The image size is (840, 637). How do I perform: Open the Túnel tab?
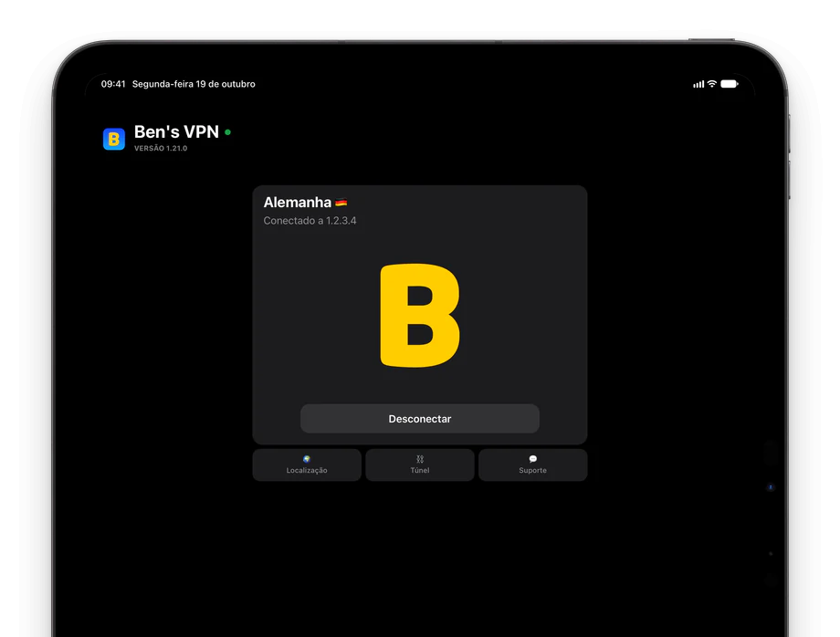coord(419,465)
